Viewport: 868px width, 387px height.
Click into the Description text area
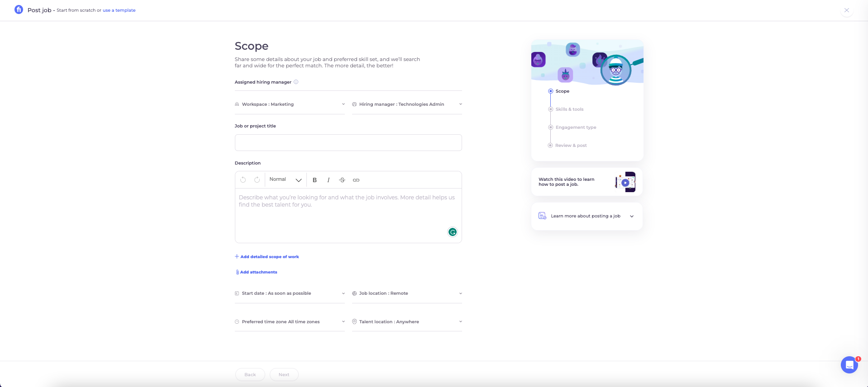pyautogui.click(x=348, y=216)
